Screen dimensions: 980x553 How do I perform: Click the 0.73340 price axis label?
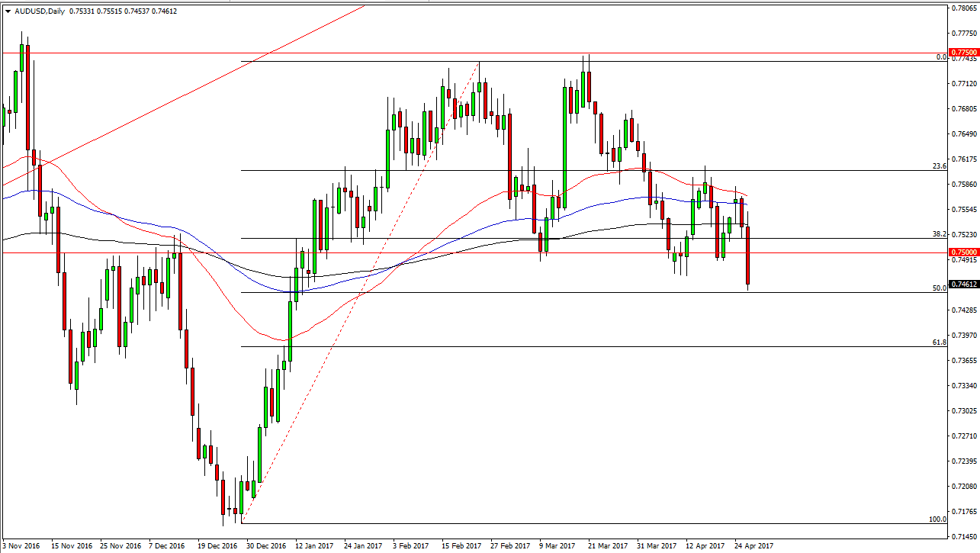coord(965,385)
